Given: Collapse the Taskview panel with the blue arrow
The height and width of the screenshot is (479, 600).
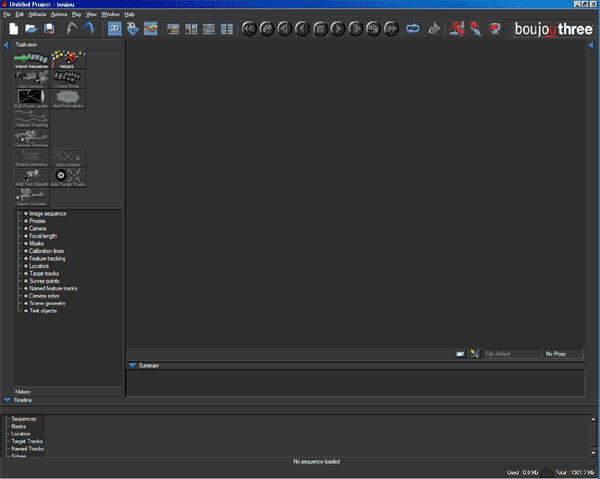Looking at the screenshot, I should pyautogui.click(x=7, y=45).
